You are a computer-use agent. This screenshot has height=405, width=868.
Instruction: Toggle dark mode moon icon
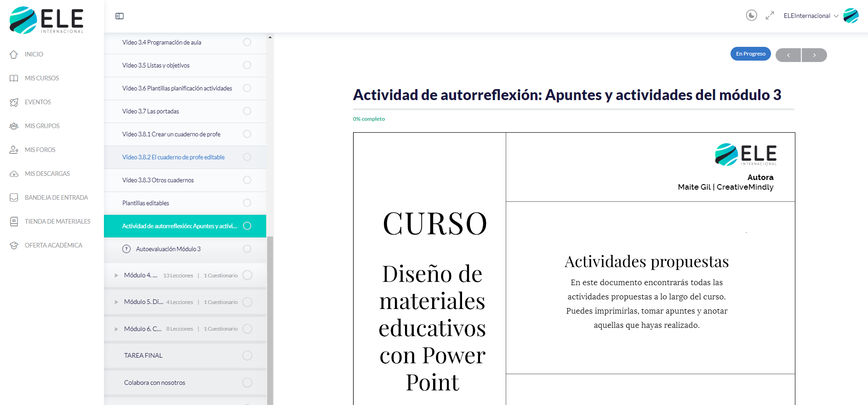pyautogui.click(x=751, y=16)
